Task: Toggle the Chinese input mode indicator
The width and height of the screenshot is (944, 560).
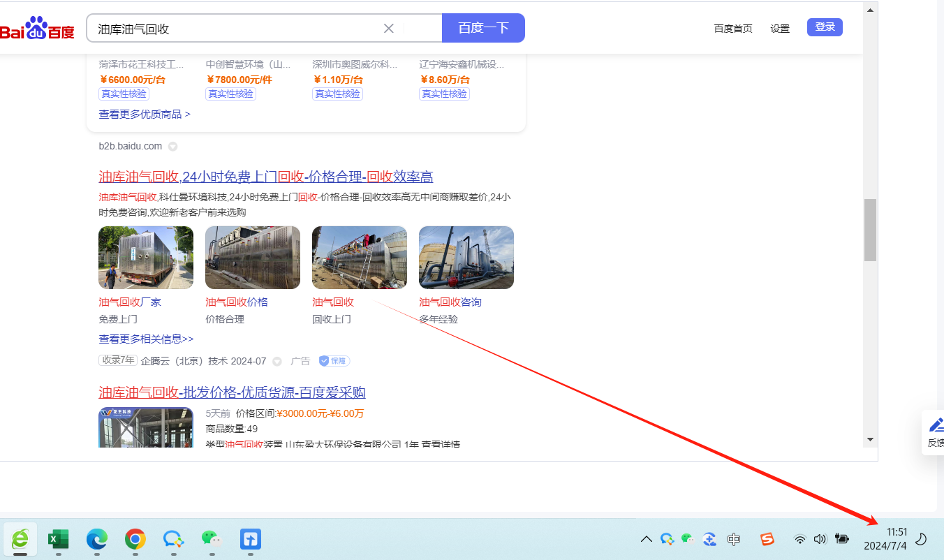Action: tap(734, 539)
